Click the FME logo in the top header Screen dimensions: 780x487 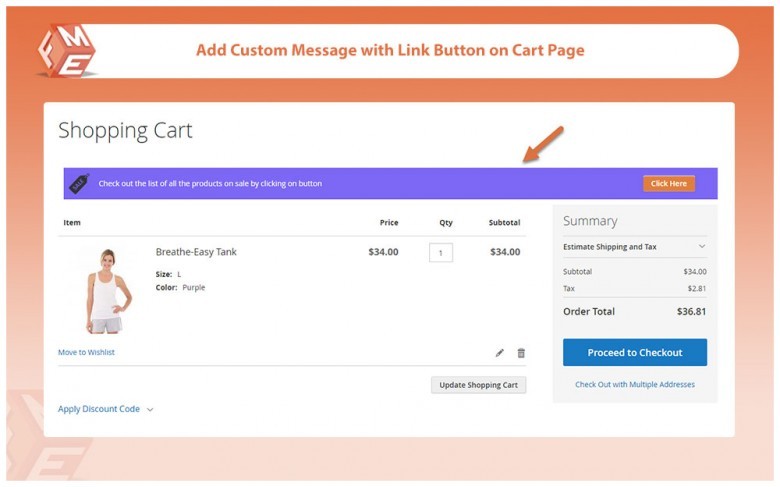click(x=67, y=50)
